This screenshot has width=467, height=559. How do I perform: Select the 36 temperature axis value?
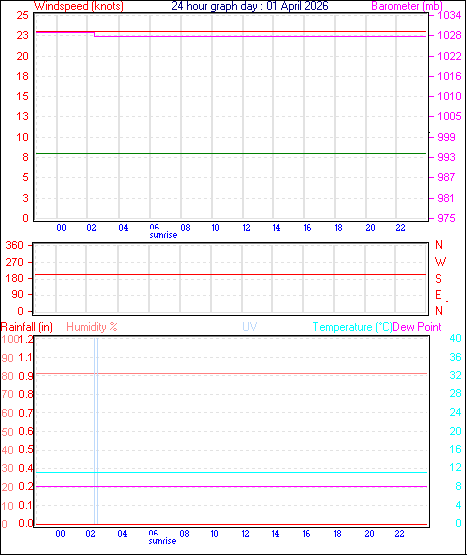click(x=455, y=357)
